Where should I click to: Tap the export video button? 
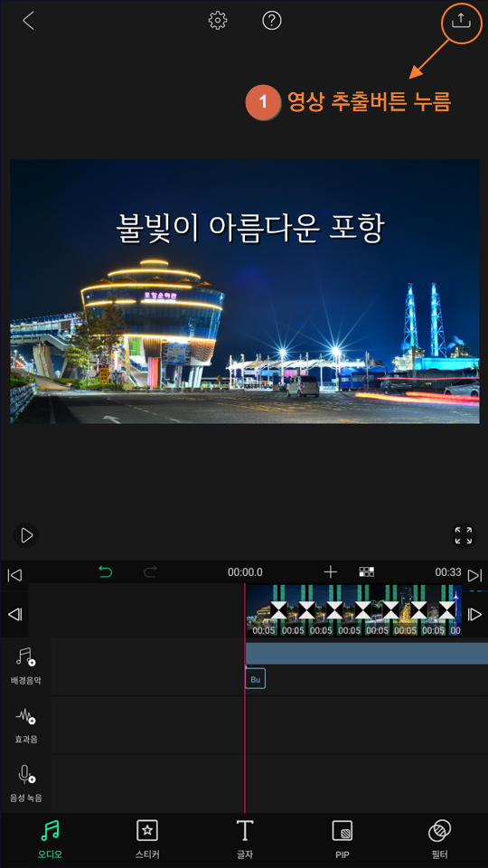pos(460,21)
